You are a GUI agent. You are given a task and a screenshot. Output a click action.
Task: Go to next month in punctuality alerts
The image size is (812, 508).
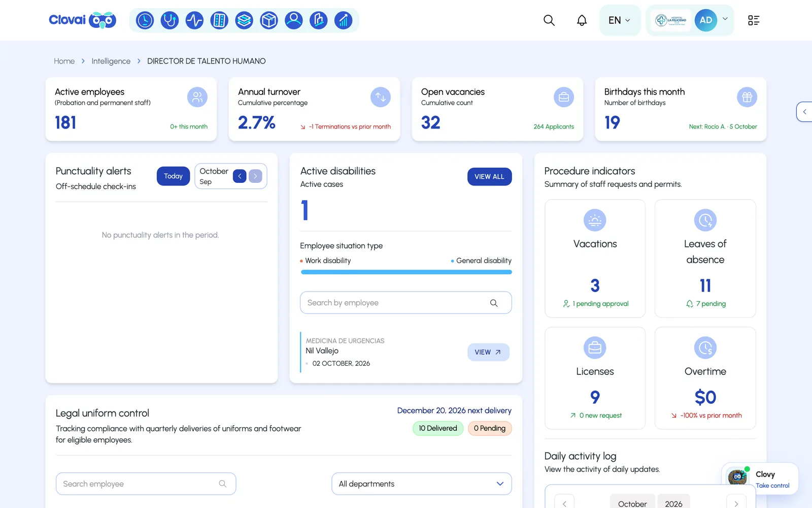coord(255,176)
